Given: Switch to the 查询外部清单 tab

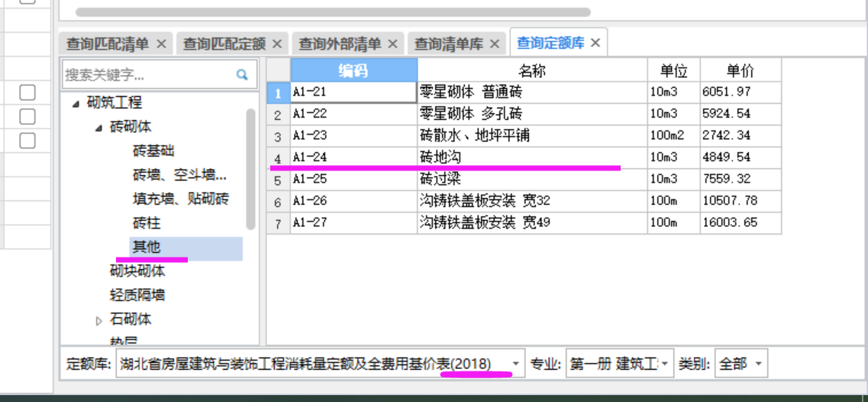Looking at the screenshot, I should click(340, 44).
